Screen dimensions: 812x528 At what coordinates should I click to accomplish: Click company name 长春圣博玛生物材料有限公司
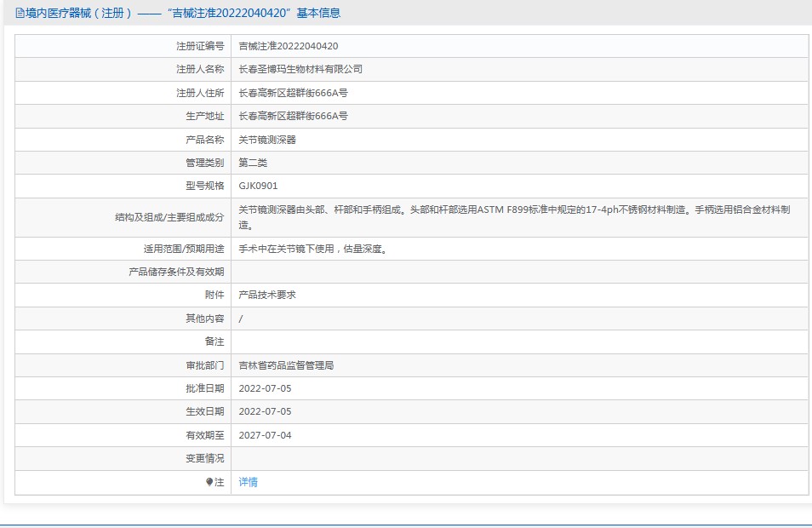click(300, 69)
